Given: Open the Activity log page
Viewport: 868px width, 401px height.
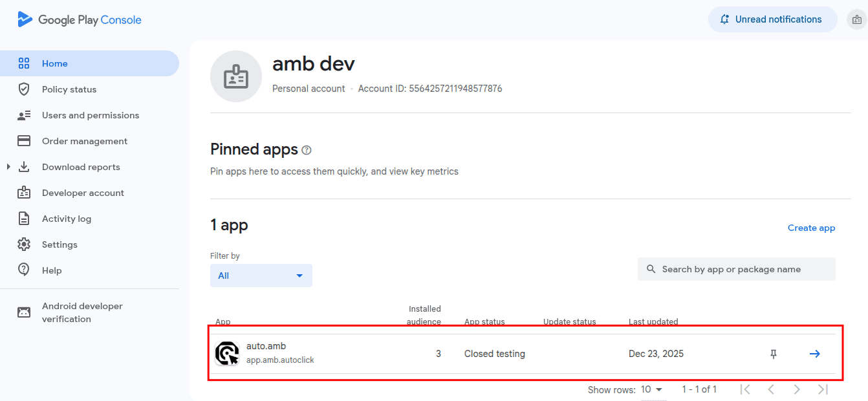Looking at the screenshot, I should pos(67,219).
